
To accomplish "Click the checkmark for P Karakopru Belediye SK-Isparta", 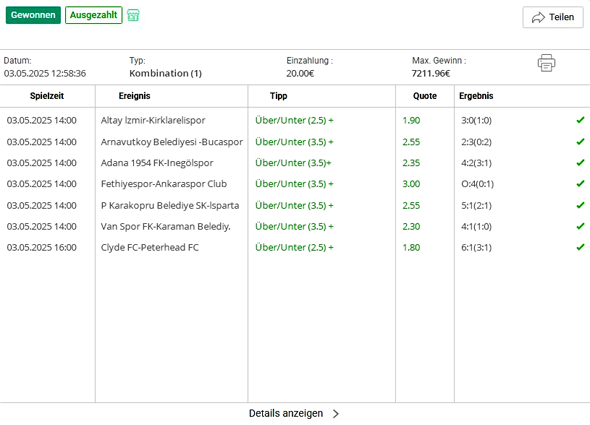I will (580, 205).
